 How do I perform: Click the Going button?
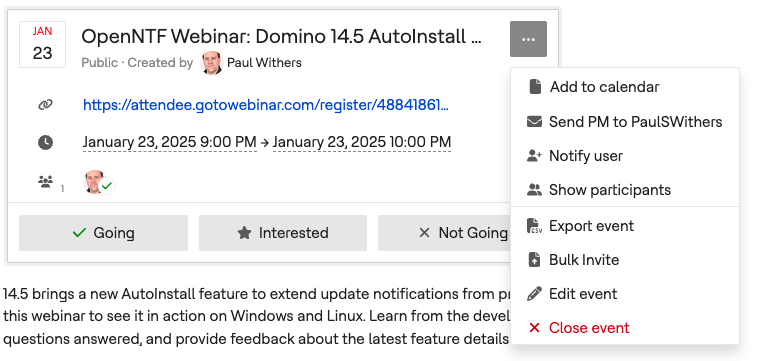[103, 233]
